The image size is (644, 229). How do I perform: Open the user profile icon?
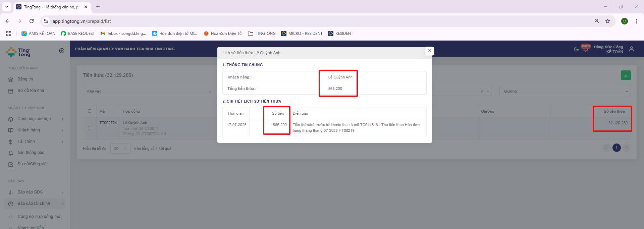631,49
